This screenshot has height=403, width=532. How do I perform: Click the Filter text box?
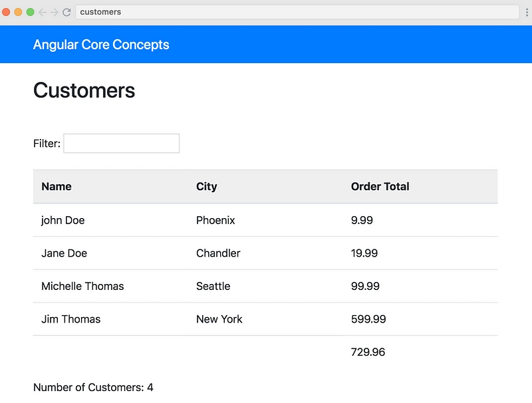pos(122,143)
